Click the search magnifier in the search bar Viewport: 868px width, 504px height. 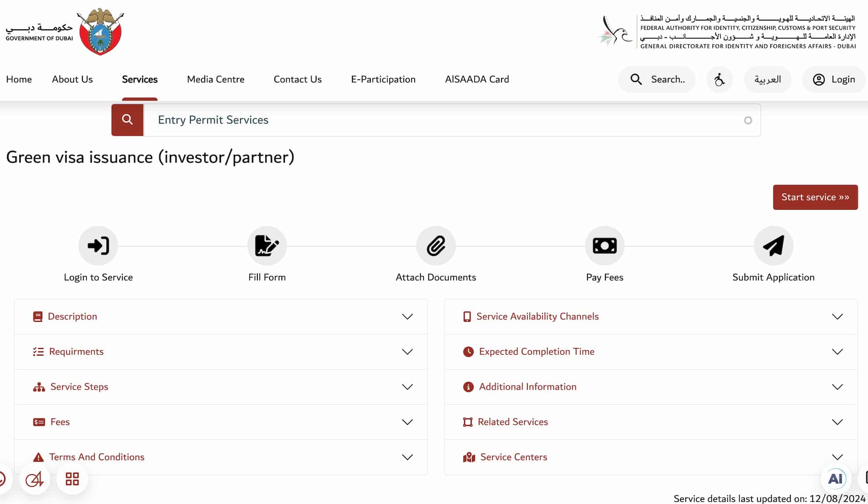pos(127,120)
